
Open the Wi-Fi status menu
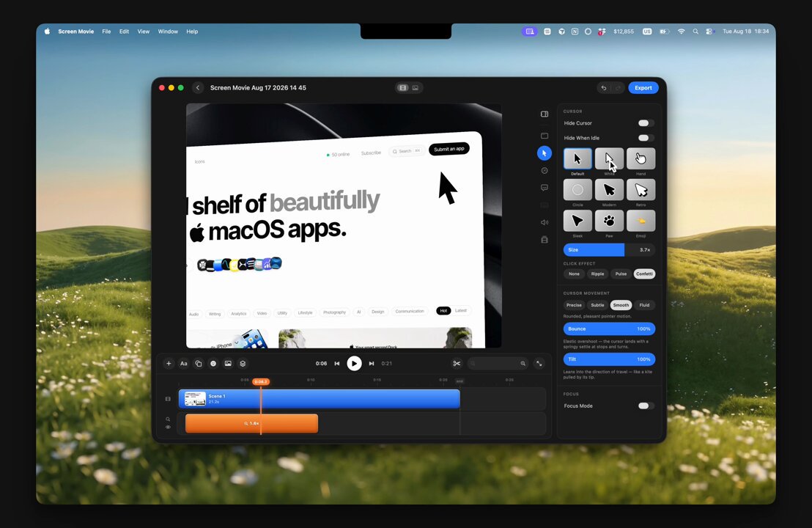(x=681, y=32)
